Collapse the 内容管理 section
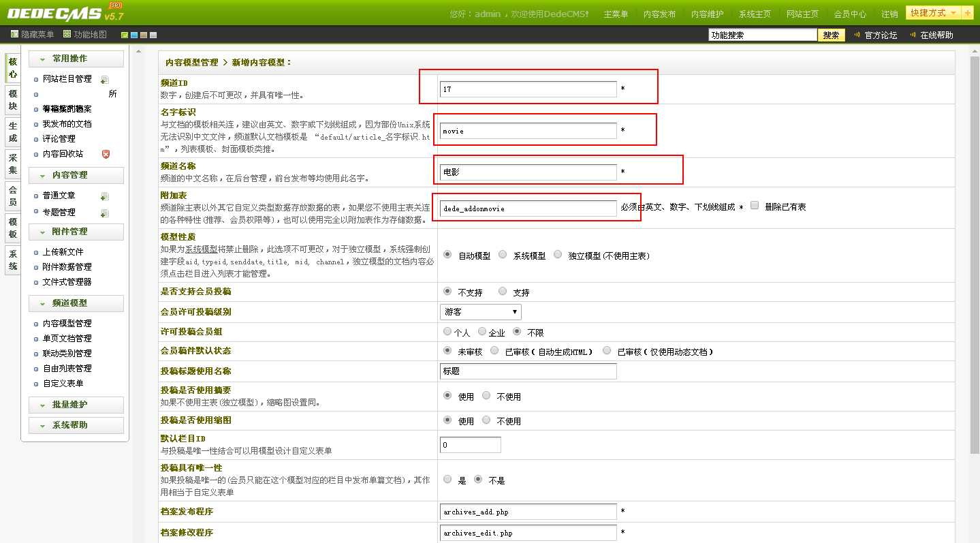The image size is (980, 543). coord(76,175)
